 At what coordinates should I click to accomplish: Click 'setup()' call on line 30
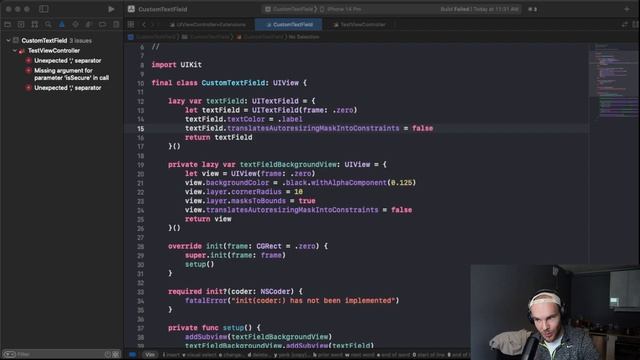[x=199, y=264]
